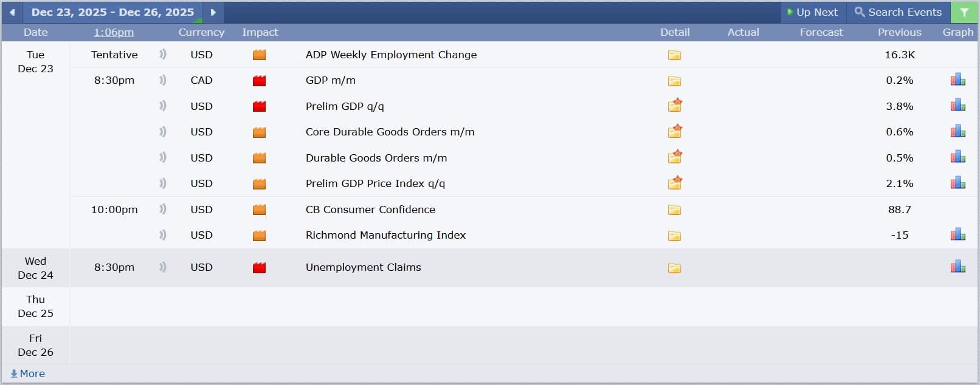Open detail folder for GDP m/m

pos(674,81)
